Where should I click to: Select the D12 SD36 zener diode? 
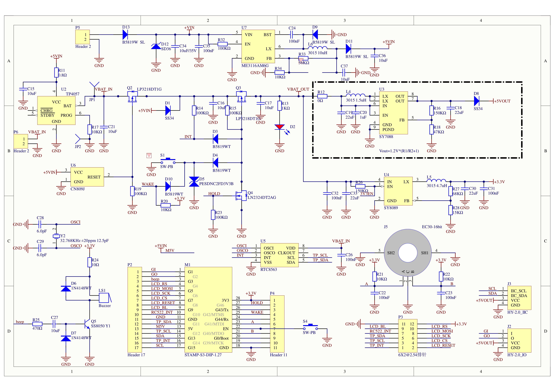[156, 46]
